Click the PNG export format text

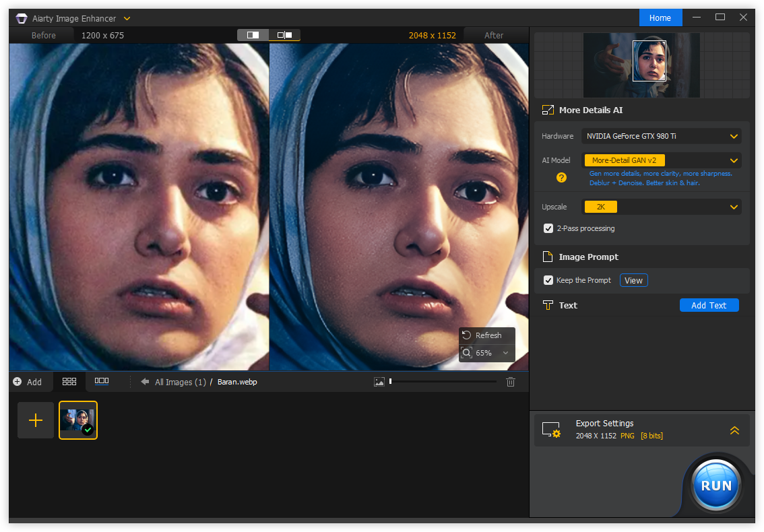point(627,436)
